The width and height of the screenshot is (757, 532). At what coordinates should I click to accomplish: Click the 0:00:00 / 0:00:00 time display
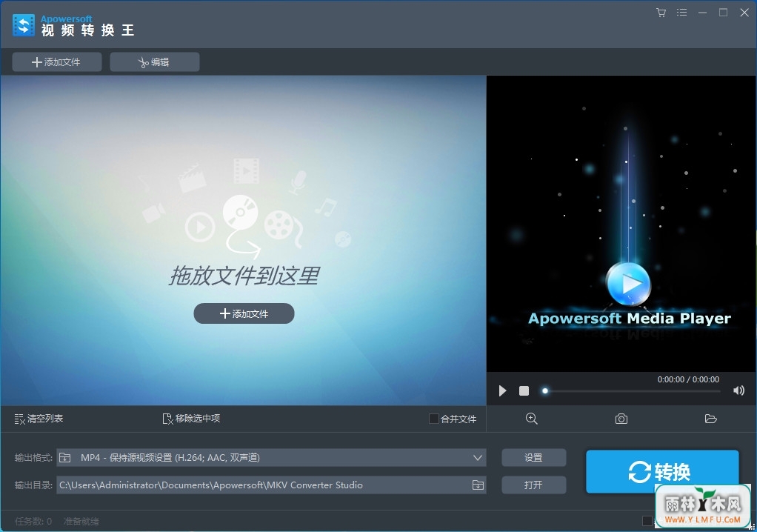tap(688, 379)
